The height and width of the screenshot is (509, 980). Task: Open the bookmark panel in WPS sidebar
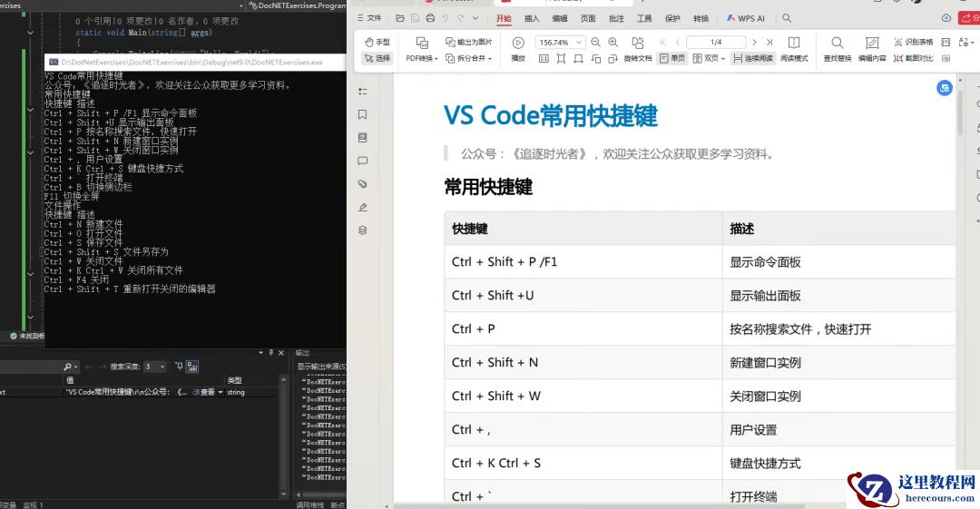[363, 114]
